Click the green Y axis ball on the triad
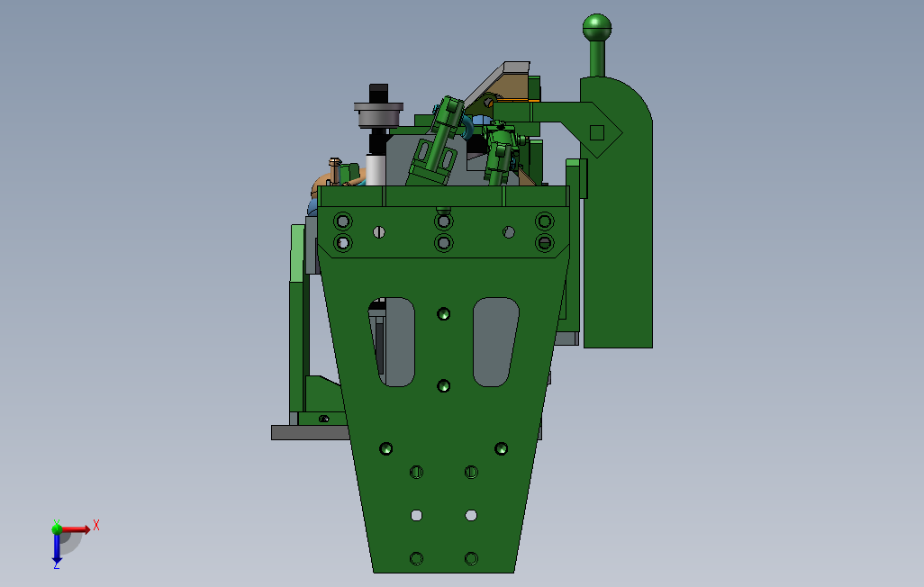This screenshot has height=587, width=924. [x=57, y=528]
